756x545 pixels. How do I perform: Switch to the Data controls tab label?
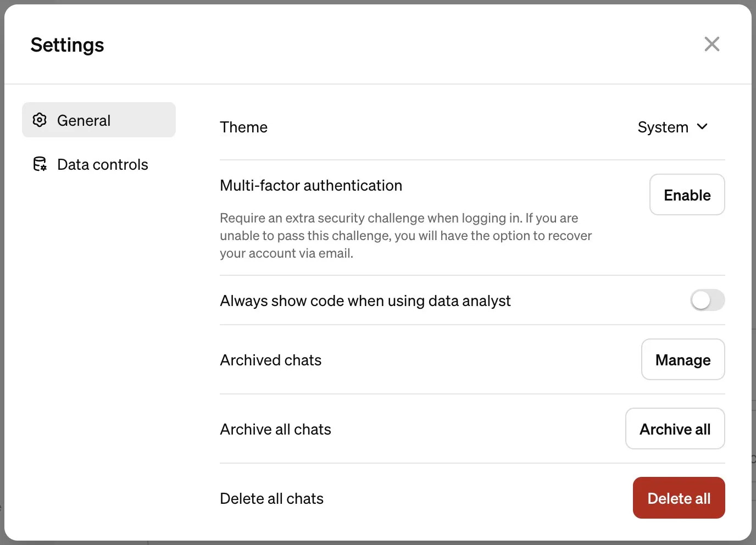(103, 164)
